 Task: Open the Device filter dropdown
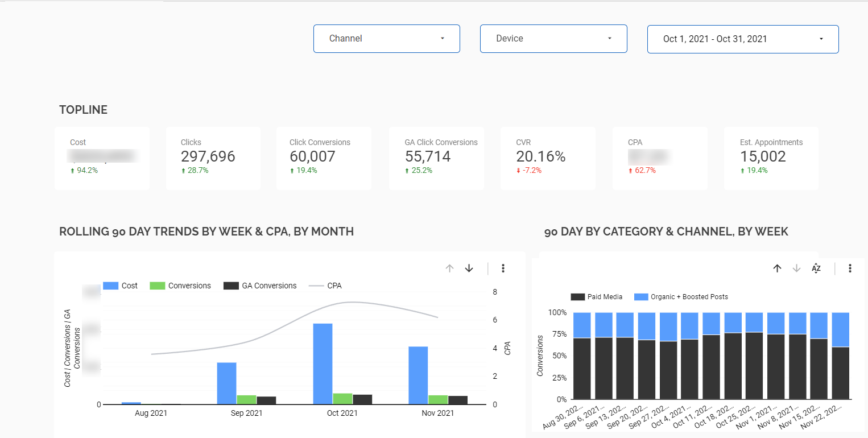[553, 39]
